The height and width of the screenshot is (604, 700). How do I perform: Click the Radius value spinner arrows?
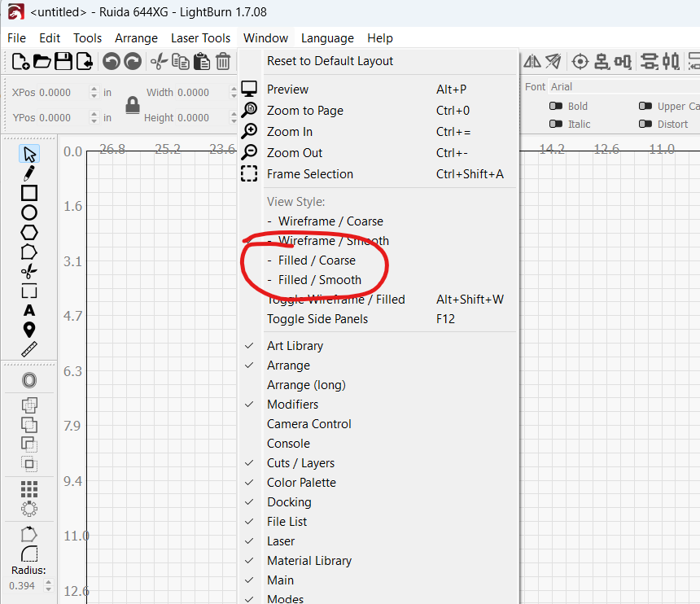point(49,586)
